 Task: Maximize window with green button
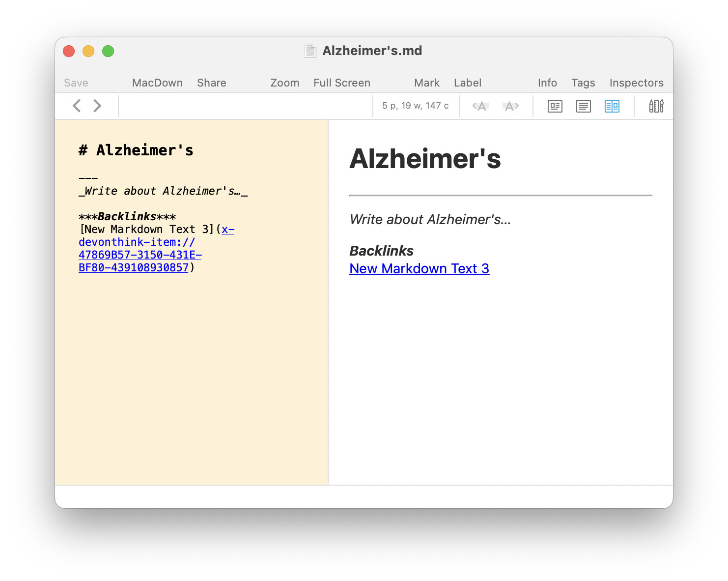click(x=108, y=51)
